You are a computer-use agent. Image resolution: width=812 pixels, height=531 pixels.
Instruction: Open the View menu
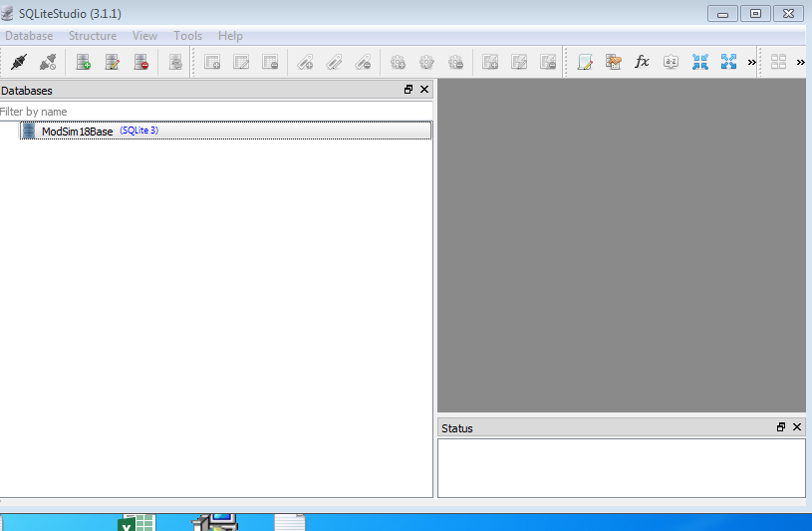[x=145, y=36]
